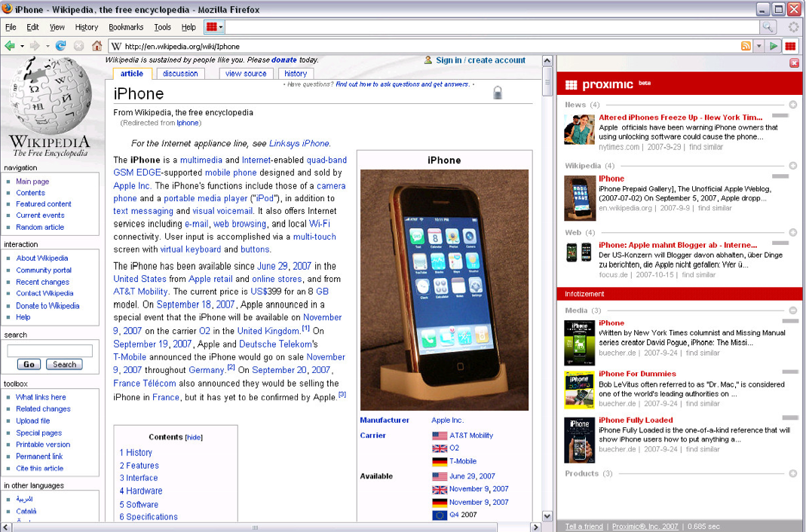Viewport: 806px width, 532px height.
Task: Open the address bar history dropdown
Action: coord(758,46)
